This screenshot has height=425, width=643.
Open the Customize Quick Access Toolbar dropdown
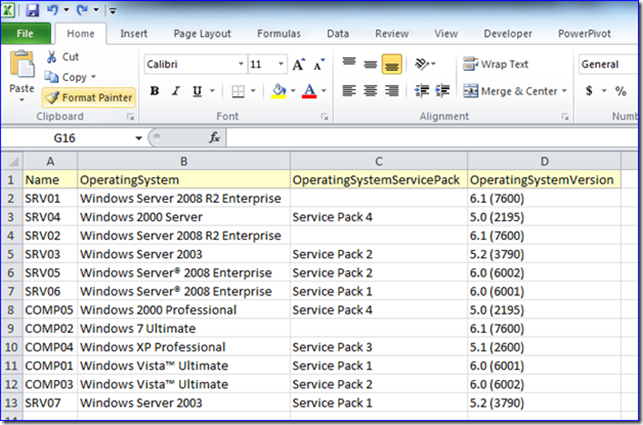113,11
